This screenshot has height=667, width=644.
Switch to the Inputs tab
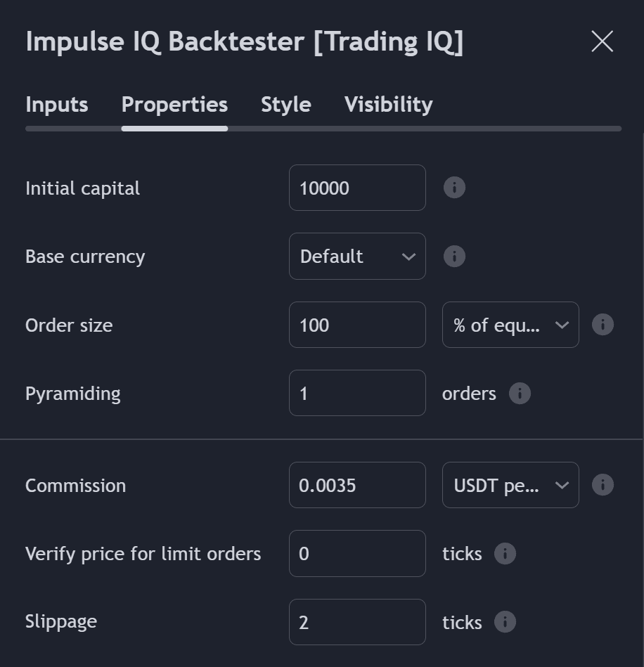coord(57,105)
